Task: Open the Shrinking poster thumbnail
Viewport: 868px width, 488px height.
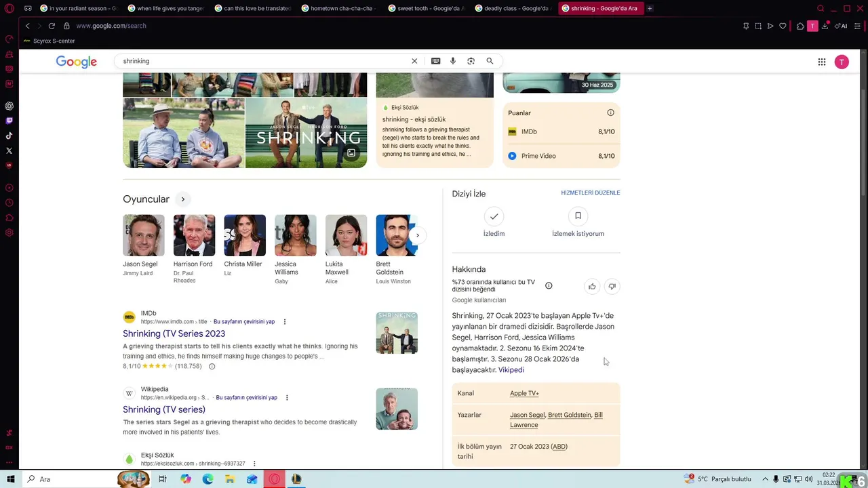Action: click(x=306, y=133)
